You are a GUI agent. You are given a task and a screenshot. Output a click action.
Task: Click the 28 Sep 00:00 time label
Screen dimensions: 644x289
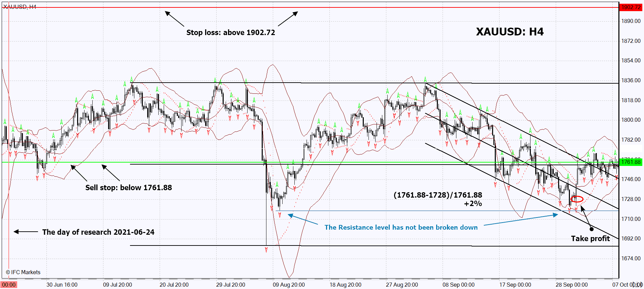point(572,285)
